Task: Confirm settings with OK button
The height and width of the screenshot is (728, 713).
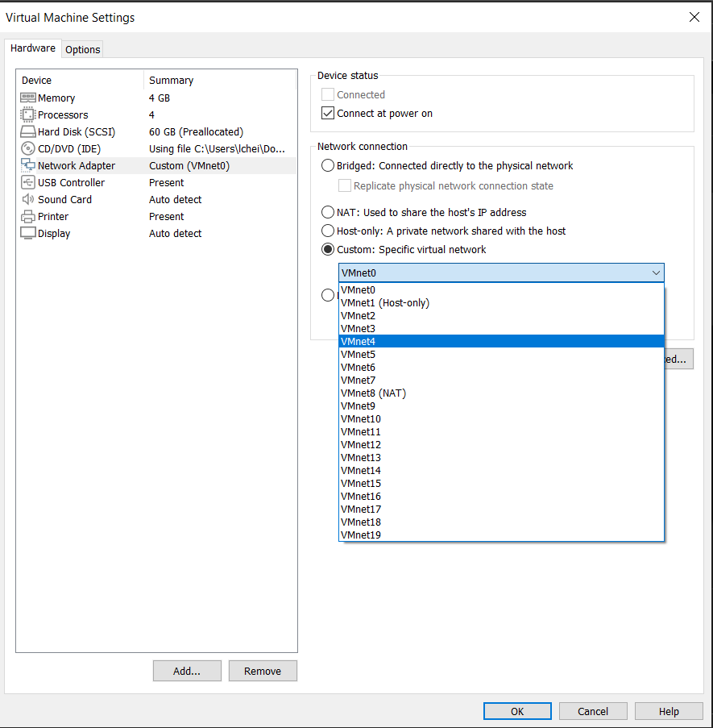Action: tap(517, 711)
